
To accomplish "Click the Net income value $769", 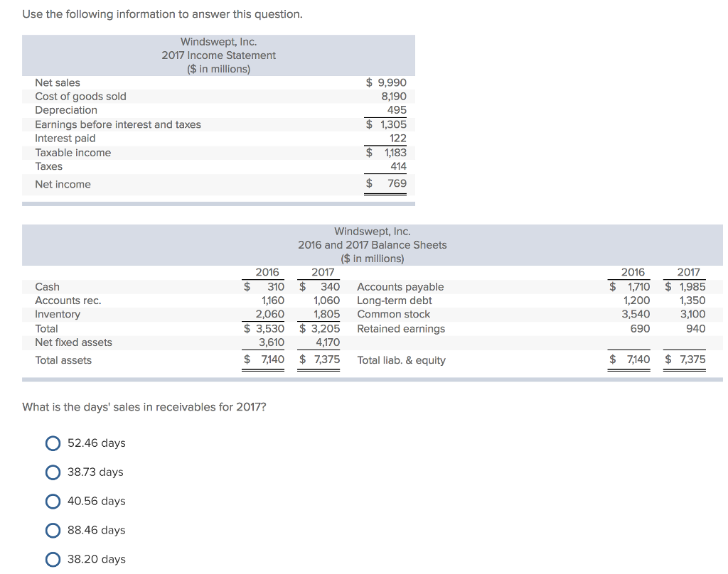I will point(386,183).
